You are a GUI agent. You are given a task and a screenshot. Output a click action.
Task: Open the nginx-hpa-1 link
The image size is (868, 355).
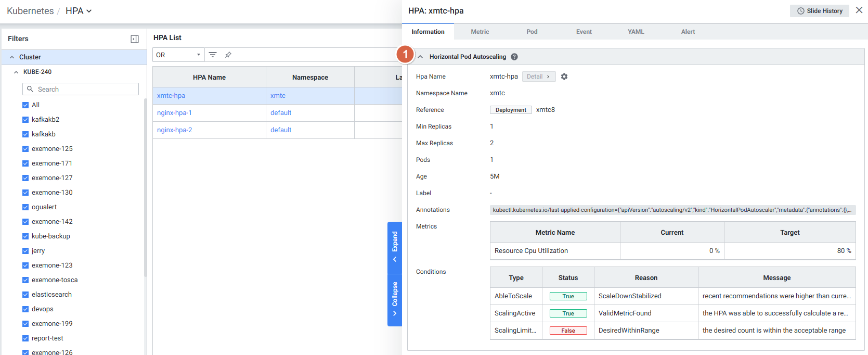174,113
